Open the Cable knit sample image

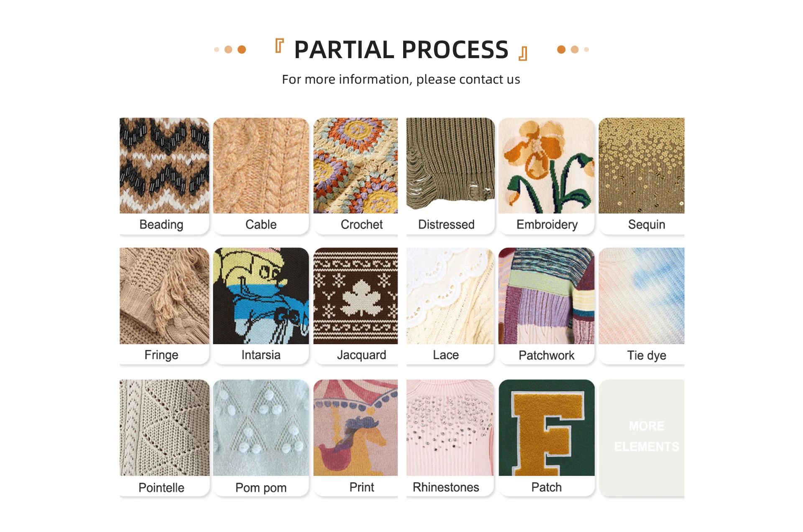tap(261, 166)
